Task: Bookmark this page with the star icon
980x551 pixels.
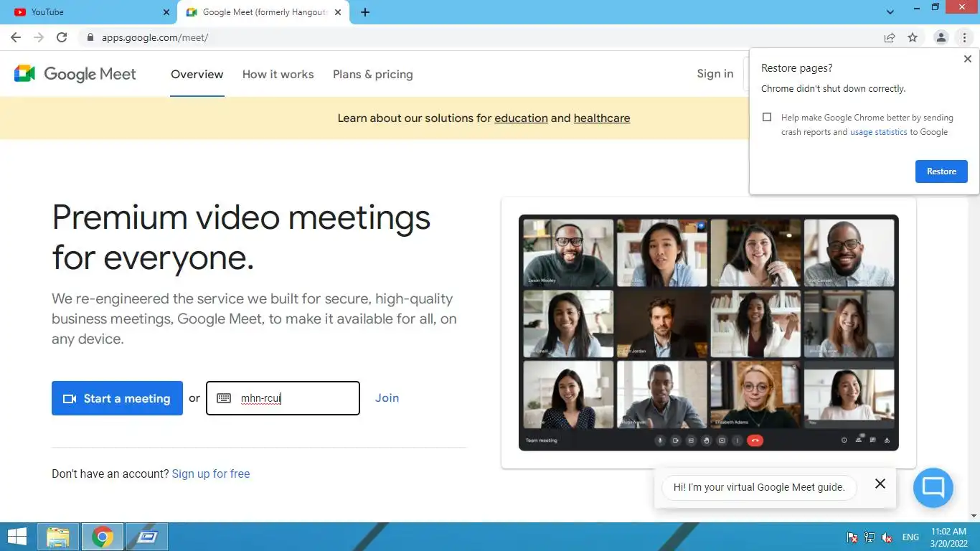Action: point(913,37)
